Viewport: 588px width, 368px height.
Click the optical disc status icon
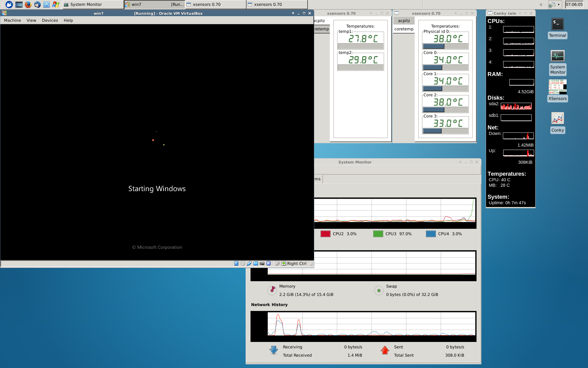click(x=243, y=263)
